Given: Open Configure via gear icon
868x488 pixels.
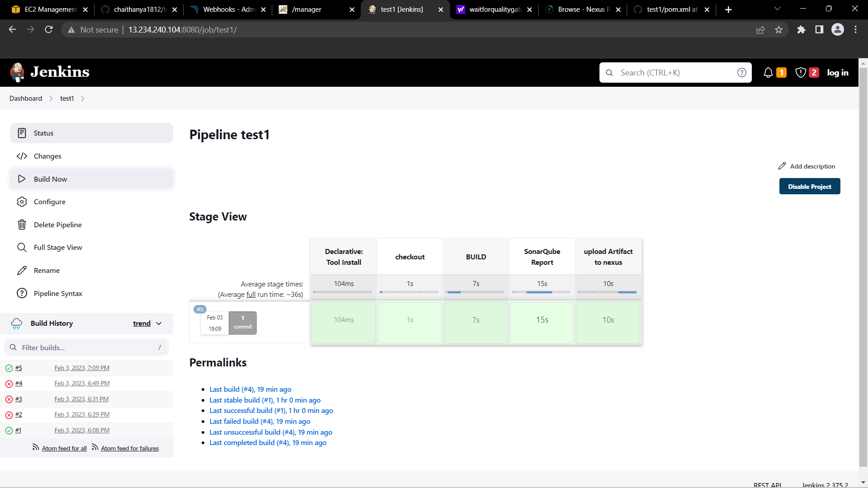Looking at the screenshot, I should tap(22, 202).
